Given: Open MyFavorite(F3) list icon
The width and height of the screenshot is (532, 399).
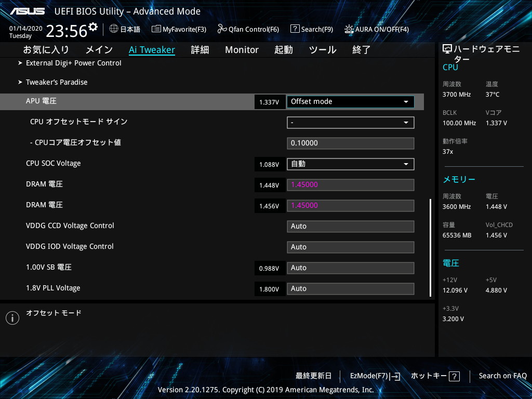Looking at the screenshot, I should [156, 29].
